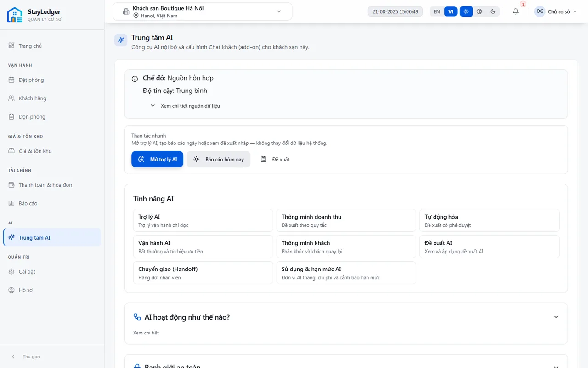
Task: Expand the AI hoạt động như thế nào section chevron
Action: coord(556,317)
